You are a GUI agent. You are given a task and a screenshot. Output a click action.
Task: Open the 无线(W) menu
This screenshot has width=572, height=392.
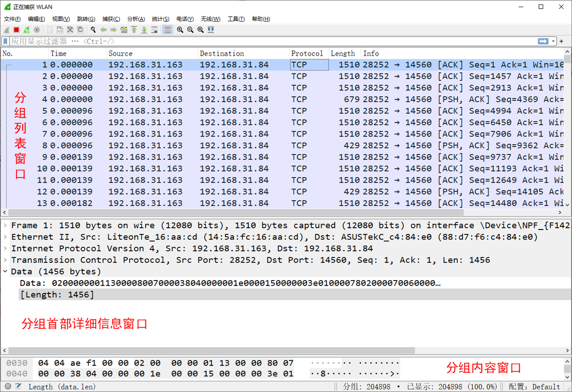pyautogui.click(x=210, y=19)
